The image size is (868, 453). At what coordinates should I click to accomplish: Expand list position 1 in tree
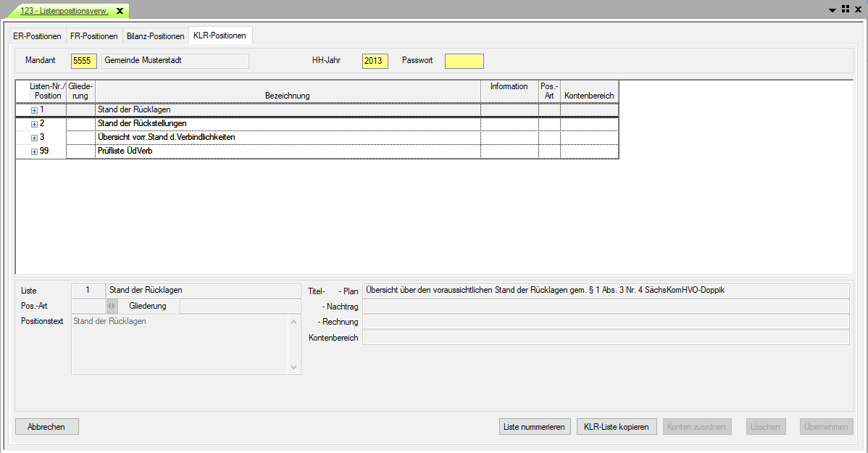tap(34, 110)
